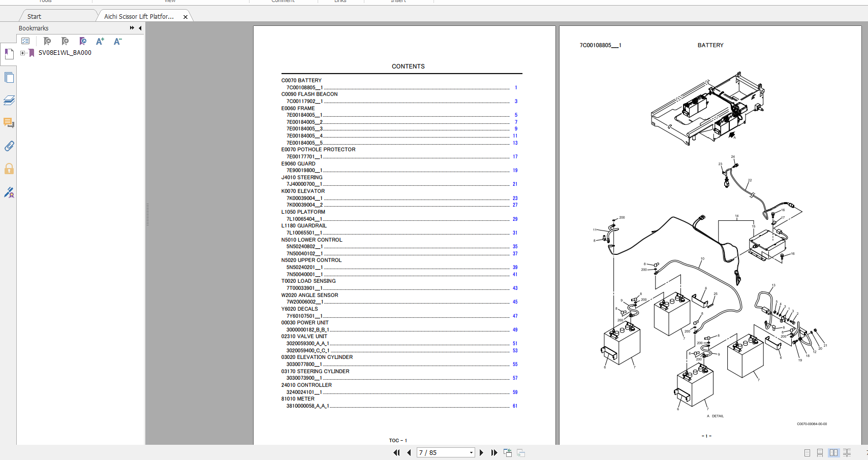Increase bookmark font size
The width and height of the screenshot is (868, 460).
pyautogui.click(x=100, y=41)
